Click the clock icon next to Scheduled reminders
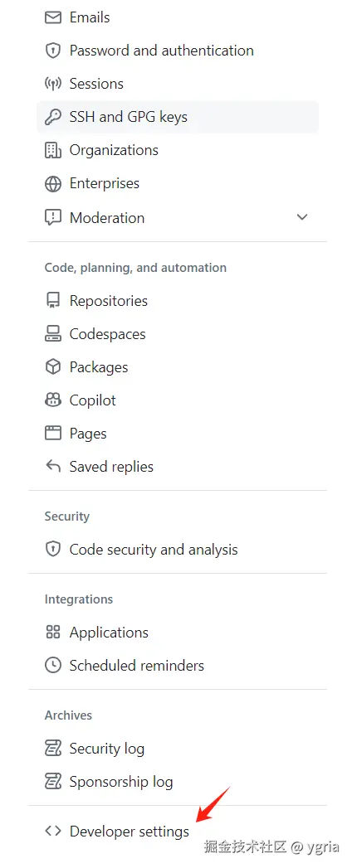The height and width of the screenshot is (868, 352). click(x=52, y=666)
